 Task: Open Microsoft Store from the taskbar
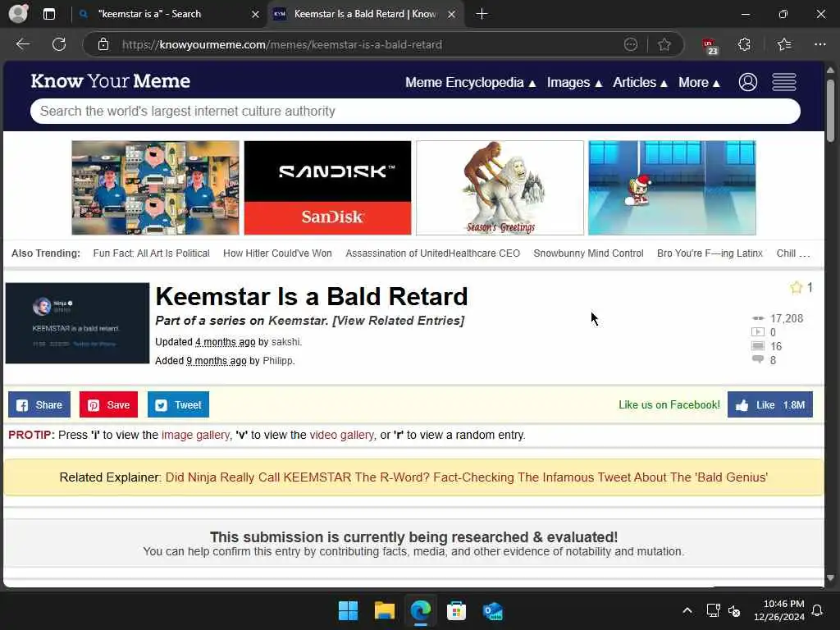(456, 610)
